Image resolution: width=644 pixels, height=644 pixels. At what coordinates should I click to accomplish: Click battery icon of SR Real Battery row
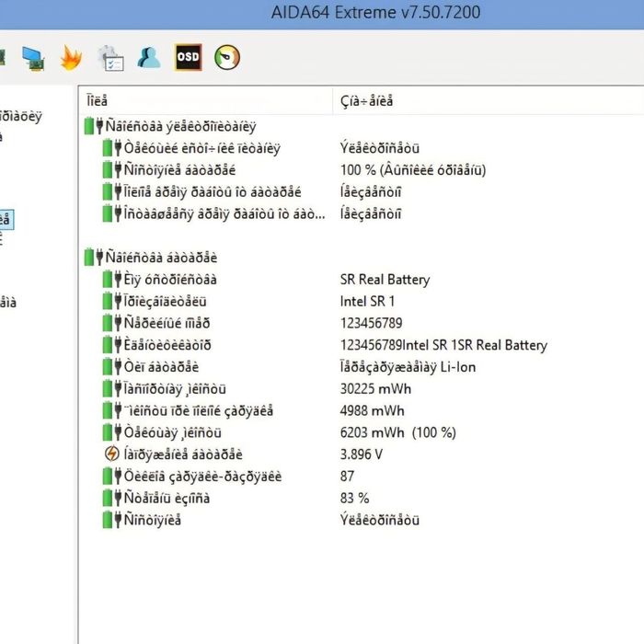pyautogui.click(x=112, y=280)
